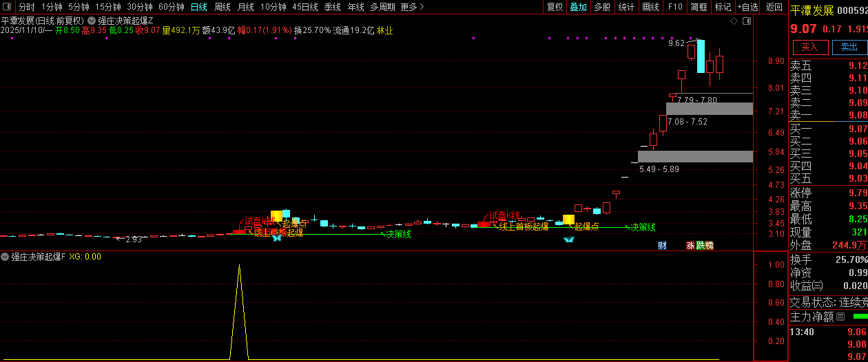Click the 买五 price row
Viewport: 868px width, 362px height.
coord(828,178)
